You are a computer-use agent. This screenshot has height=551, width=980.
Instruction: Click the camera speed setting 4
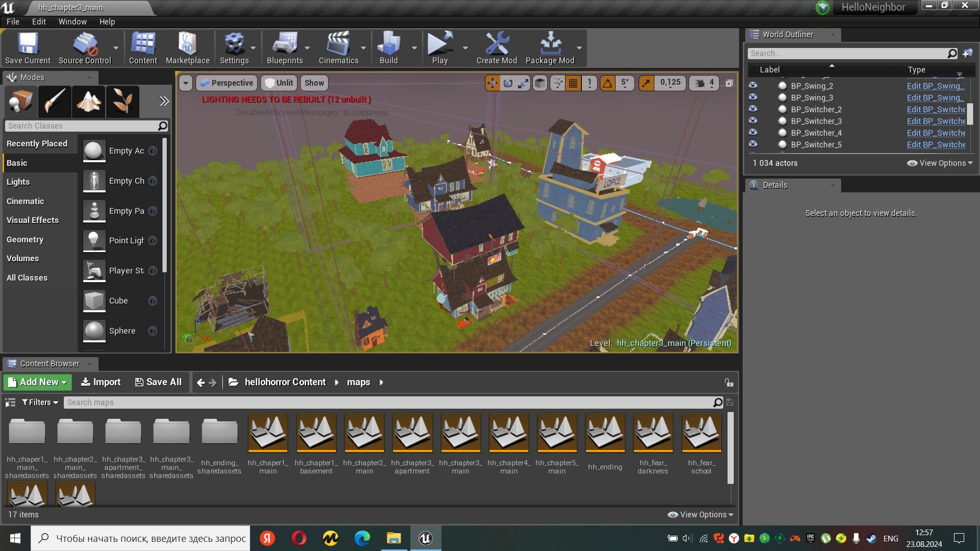pos(704,83)
